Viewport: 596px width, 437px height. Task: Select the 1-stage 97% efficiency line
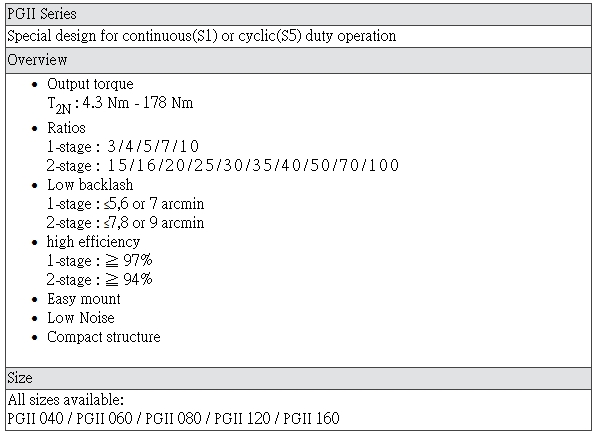(x=99, y=261)
